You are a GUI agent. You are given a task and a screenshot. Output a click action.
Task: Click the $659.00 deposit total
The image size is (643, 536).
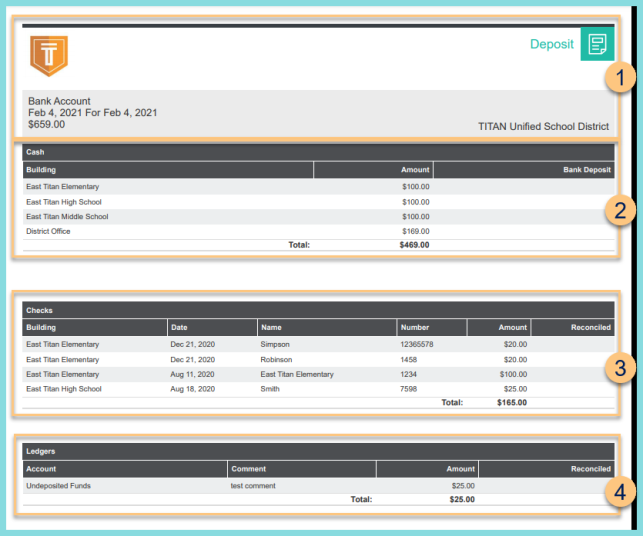(x=46, y=124)
